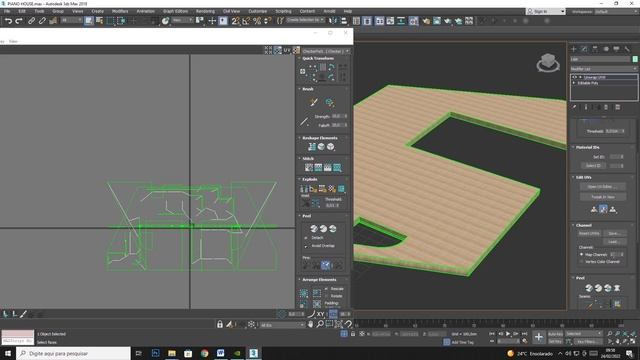Click the Select ID button
The width and height of the screenshot is (640, 360).
coord(593,166)
